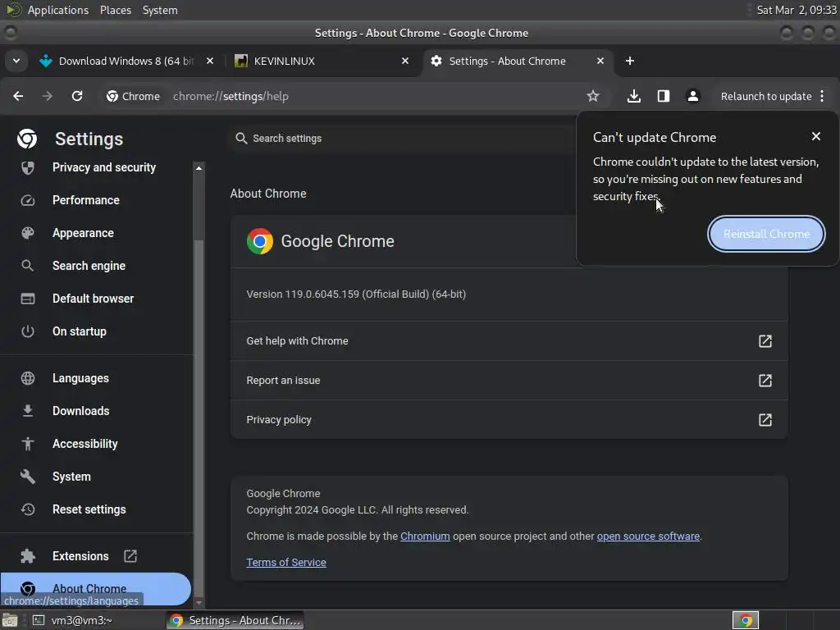The height and width of the screenshot is (630, 840).
Task: Open Chrome's three-dot menu
Action: click(822, 96)
